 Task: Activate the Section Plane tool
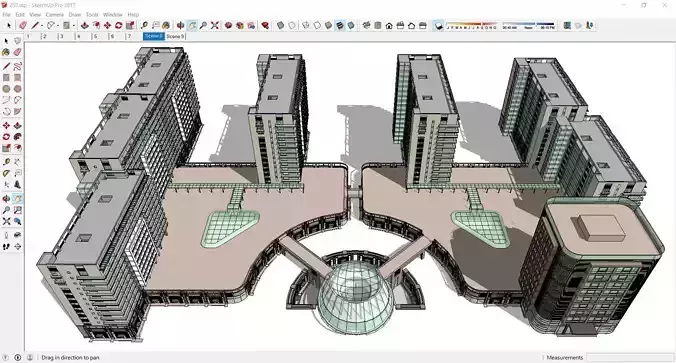coord(17,247)
